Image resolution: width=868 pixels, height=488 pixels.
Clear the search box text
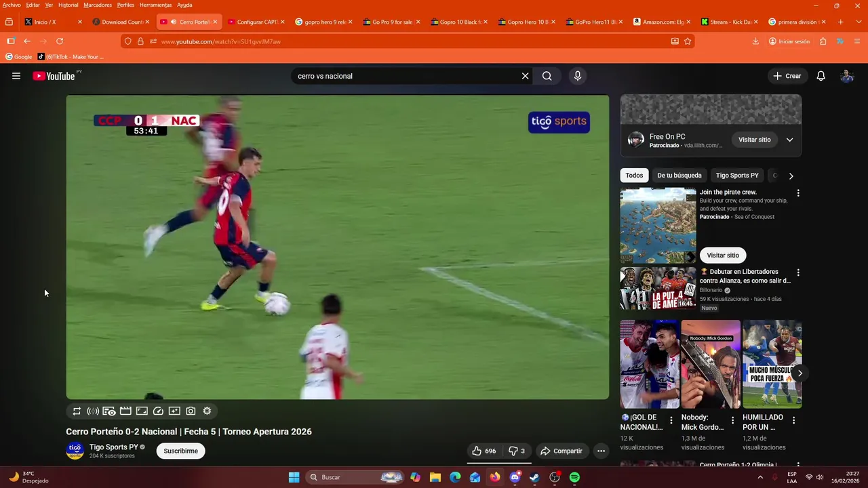(x=525, y=76)
